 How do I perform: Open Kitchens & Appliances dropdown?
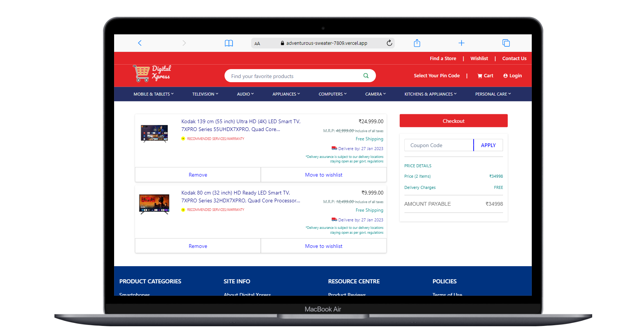tap(431, 94)
